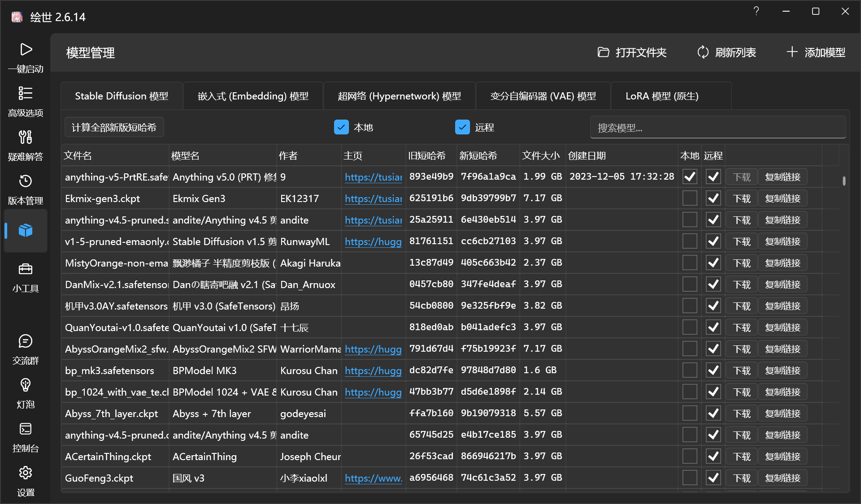The image size is (861, 504).
Task: Open 小工具 toolbox page
Action: click(x=26, y=277)
